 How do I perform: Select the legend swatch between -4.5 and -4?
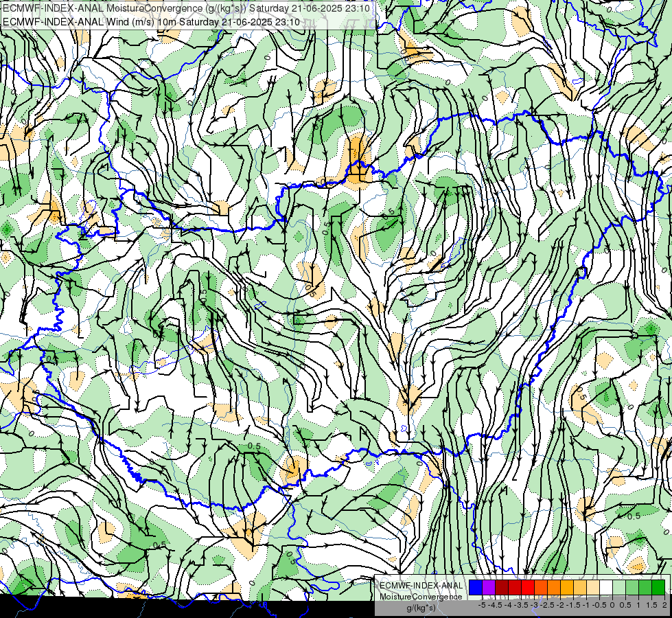502,588
